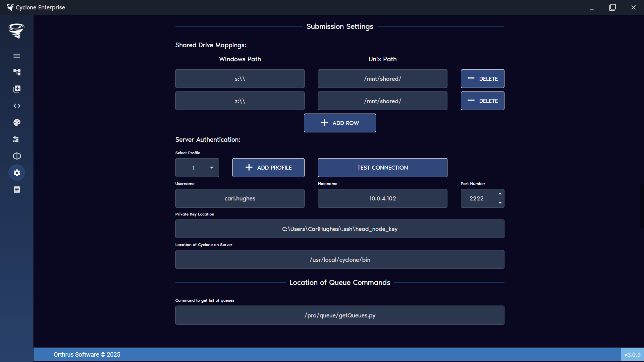Click the Private Key Location field
Screen dimensions: 644x362
339,229
